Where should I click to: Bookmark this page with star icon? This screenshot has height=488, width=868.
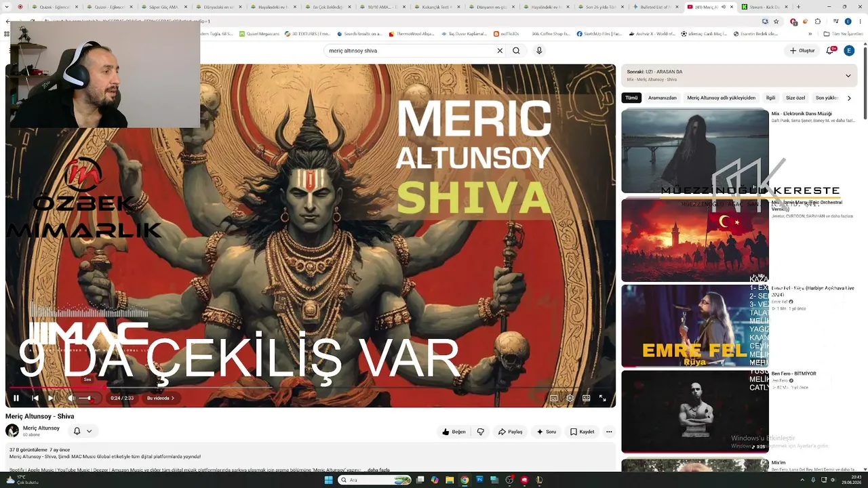pos(776,21)
